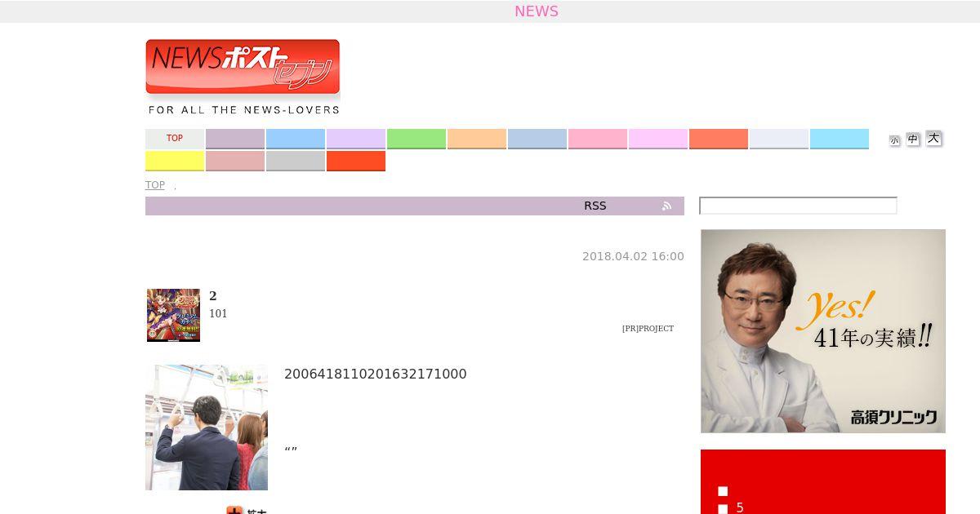Click the "101" text under the PR headline
Image resolution: width=980 pixels, height=514 pixels.
218,313
